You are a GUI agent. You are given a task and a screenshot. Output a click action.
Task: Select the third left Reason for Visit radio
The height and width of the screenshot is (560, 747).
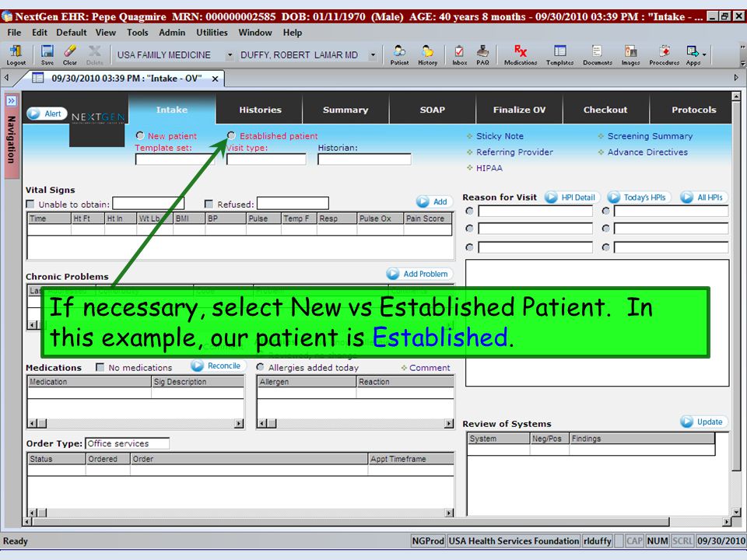pyautogui.click(x=469, y=247)
